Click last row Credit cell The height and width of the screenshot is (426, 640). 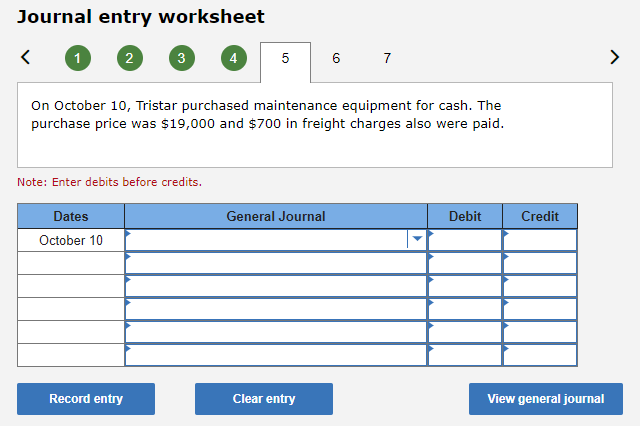(540, 355)
